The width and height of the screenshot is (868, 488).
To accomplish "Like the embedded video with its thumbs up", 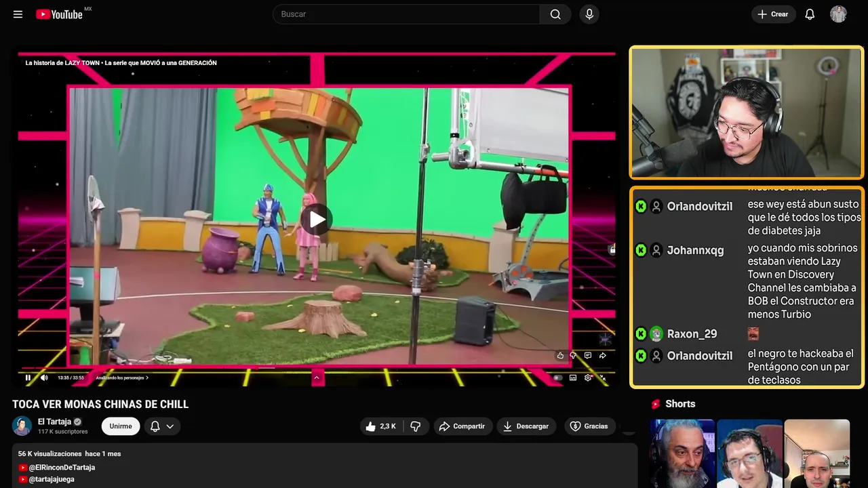I will [x=560, y=355].
